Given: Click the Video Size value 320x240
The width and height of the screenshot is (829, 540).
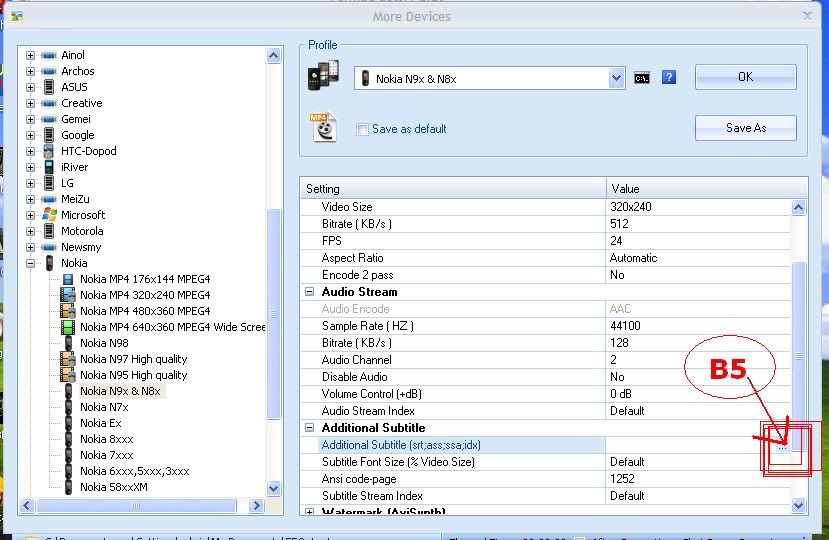Looking at the screenshot, I should point(631,207).
